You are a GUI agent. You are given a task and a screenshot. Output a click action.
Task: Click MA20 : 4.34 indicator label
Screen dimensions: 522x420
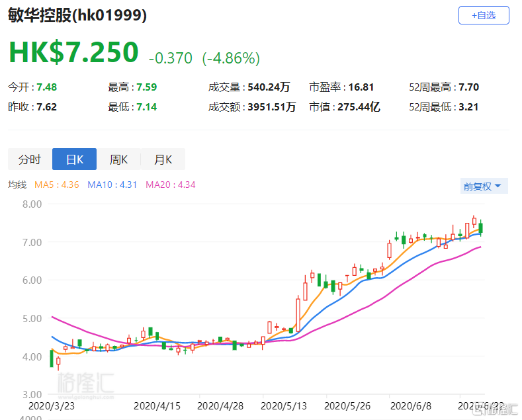(171, 185)
